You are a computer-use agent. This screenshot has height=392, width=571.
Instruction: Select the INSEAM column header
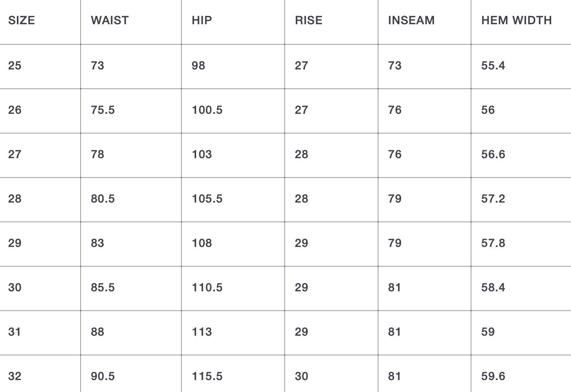point(411,21)
